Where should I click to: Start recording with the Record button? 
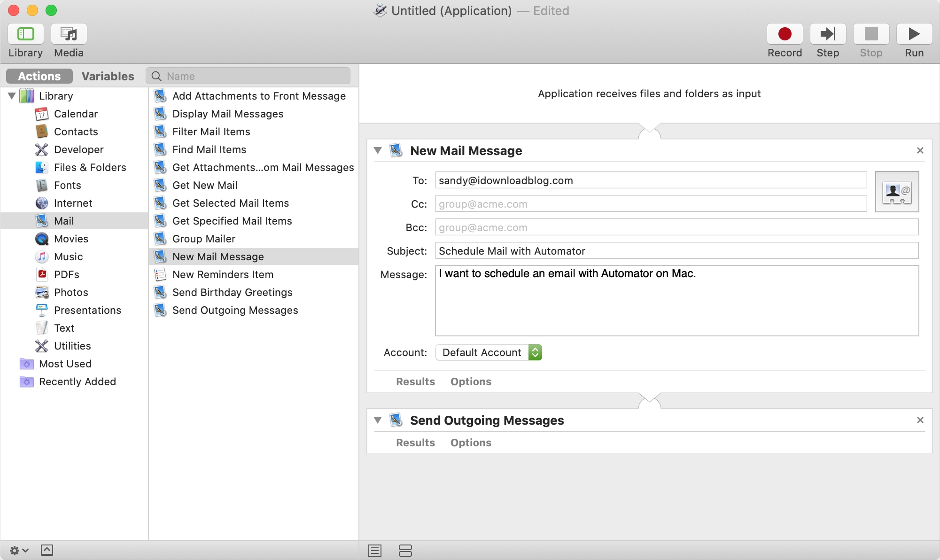[785, 34]
